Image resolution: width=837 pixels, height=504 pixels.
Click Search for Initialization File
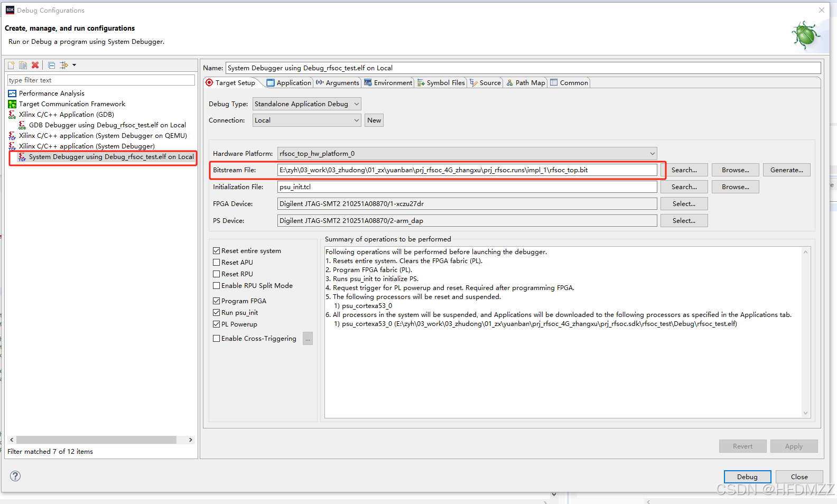click(684, 187)
